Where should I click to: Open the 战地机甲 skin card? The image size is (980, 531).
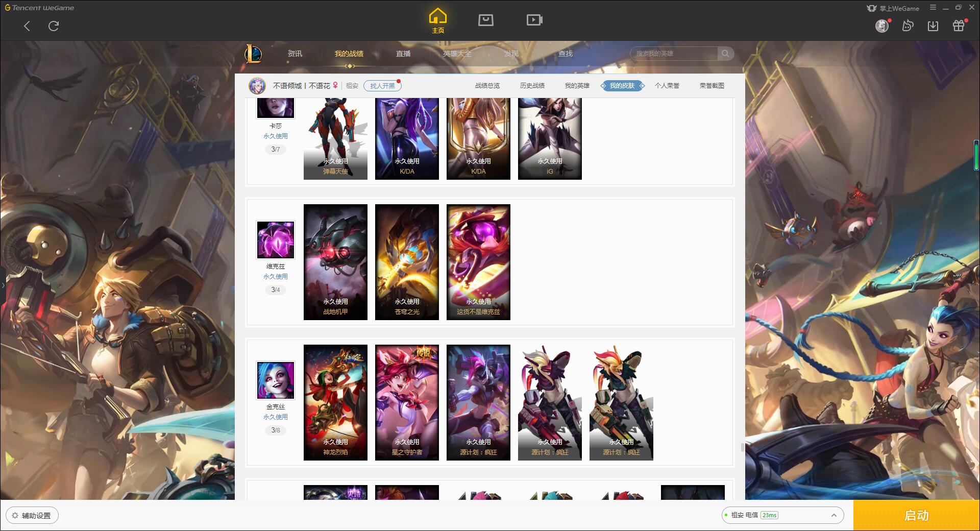(335, 262)
